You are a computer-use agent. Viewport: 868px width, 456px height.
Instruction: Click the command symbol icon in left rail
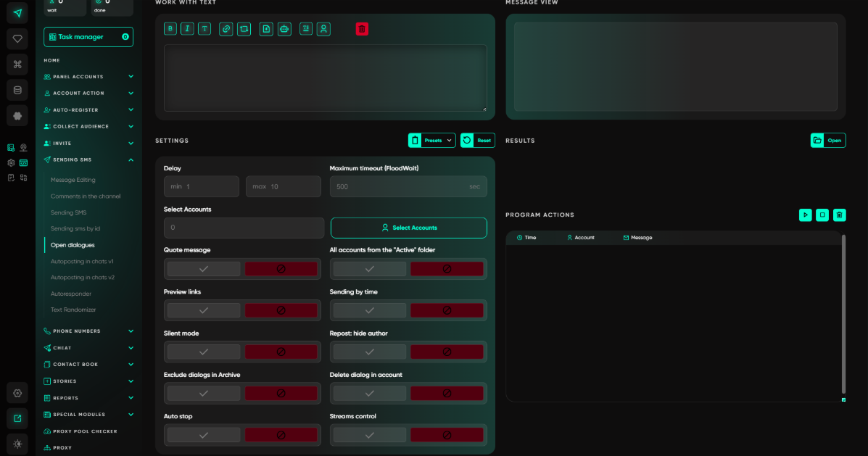tap(17, 65)
